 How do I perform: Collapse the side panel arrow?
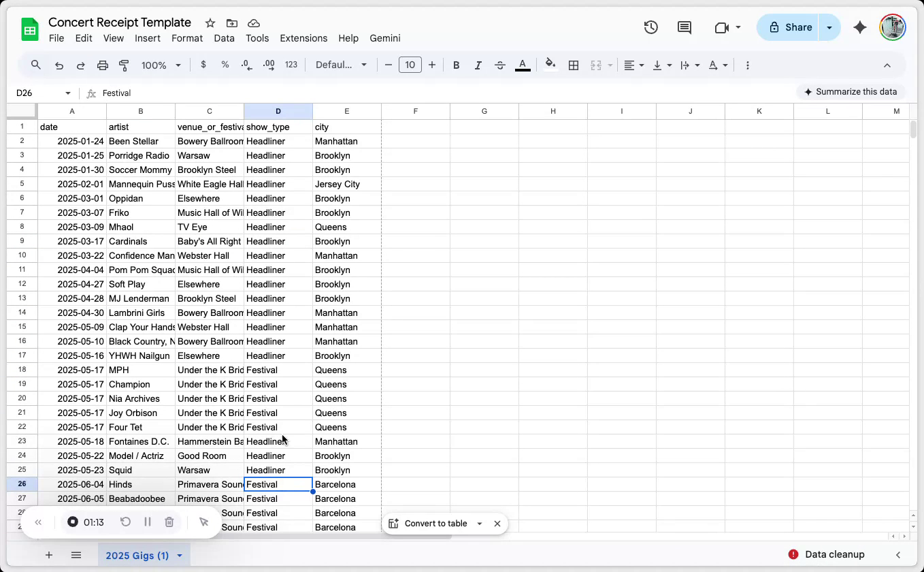point(898,555)
